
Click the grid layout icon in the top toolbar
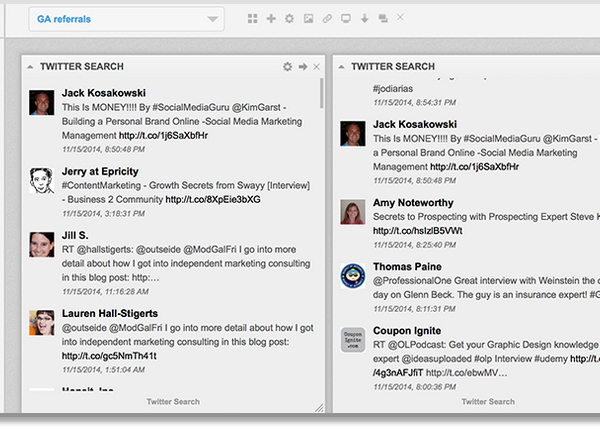(x=253, y=19)
